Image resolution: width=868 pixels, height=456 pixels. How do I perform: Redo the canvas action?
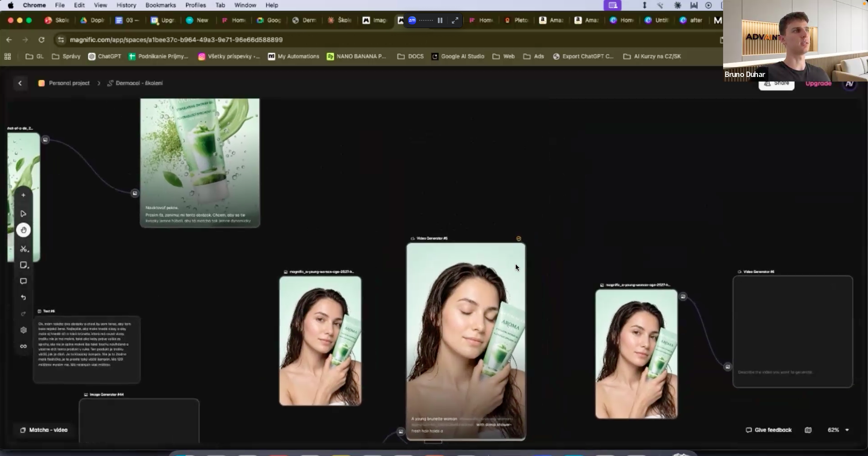(x=24, y=314)
